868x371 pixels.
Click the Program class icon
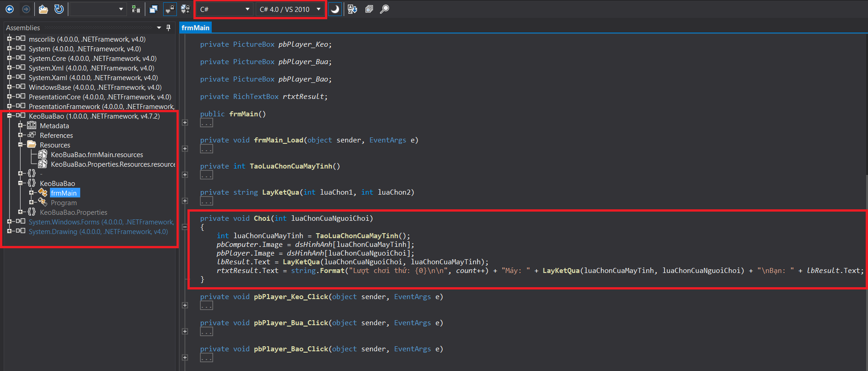click(x=43, y=202)
